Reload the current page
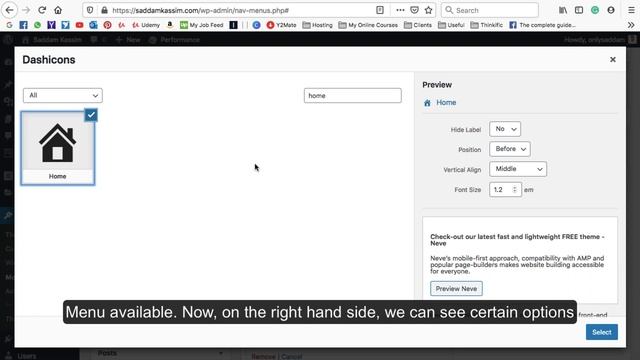This screenshot has height=360, width=640. coord(42,10)
